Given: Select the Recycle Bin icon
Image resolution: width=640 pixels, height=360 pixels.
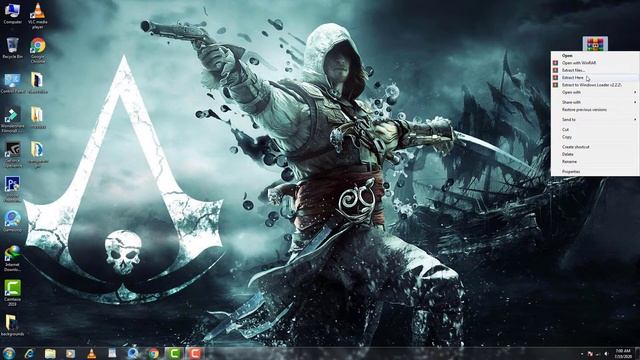Looking at the screenshot, I should coord(12,48).
